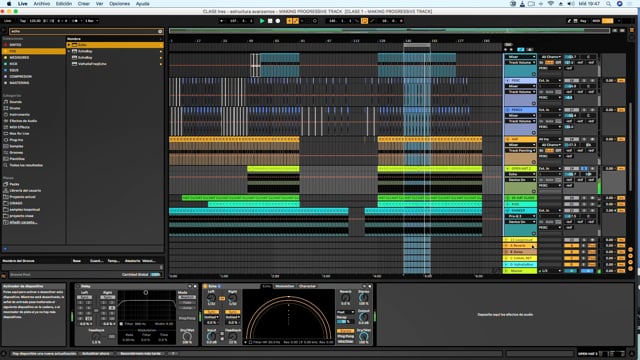Click the Stop button in the transport
The image size is (640, 360).
pyautogui.click(x=270, y=21)
